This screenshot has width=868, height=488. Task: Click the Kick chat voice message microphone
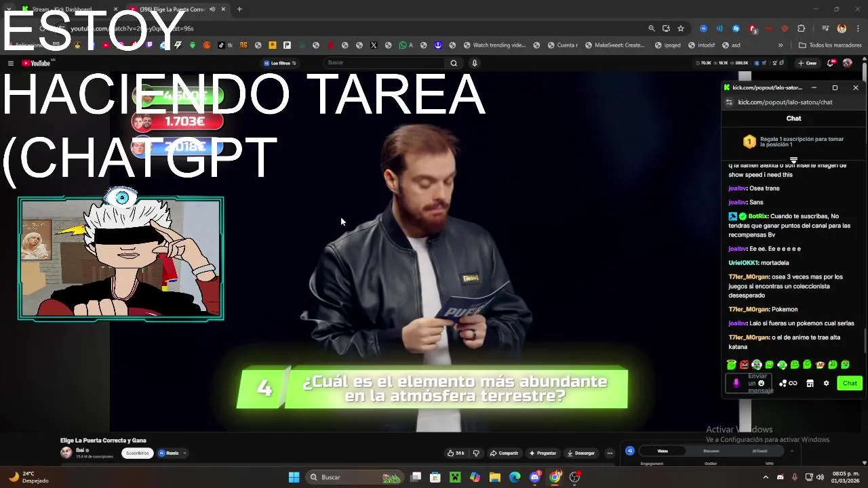(736, 384)
